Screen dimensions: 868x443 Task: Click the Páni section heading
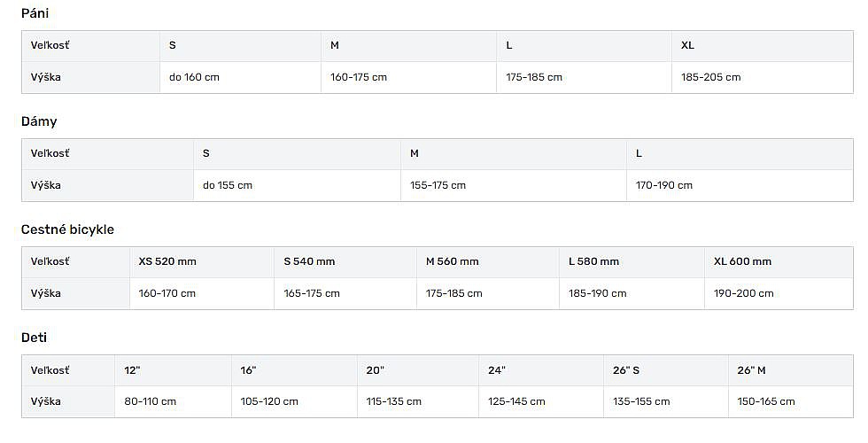point(35,13)
